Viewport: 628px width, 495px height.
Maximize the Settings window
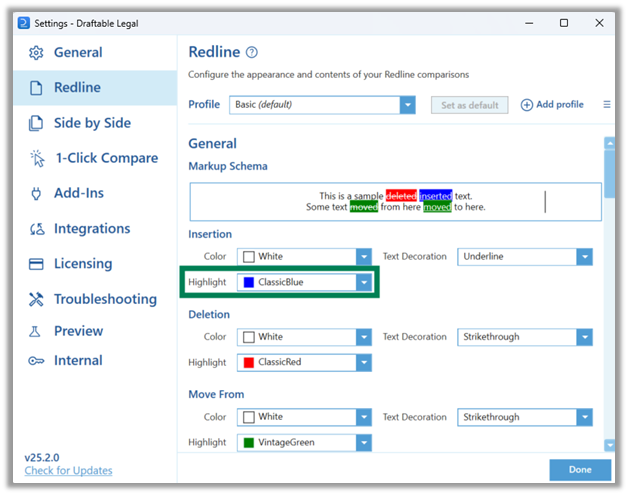564,23
